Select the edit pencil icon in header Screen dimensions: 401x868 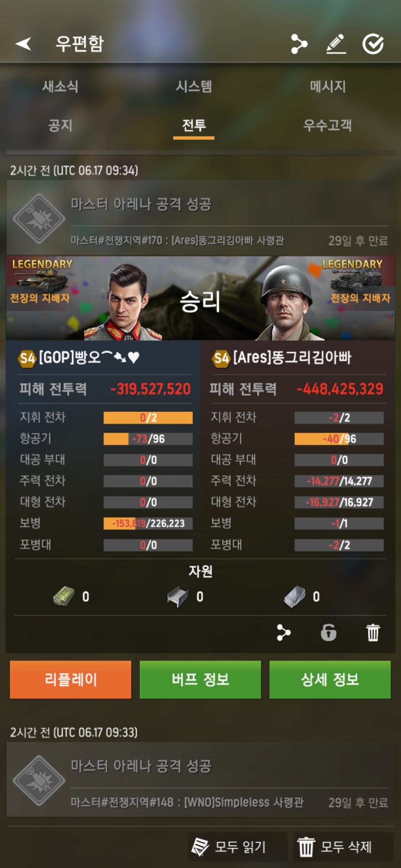pos(336,44)
